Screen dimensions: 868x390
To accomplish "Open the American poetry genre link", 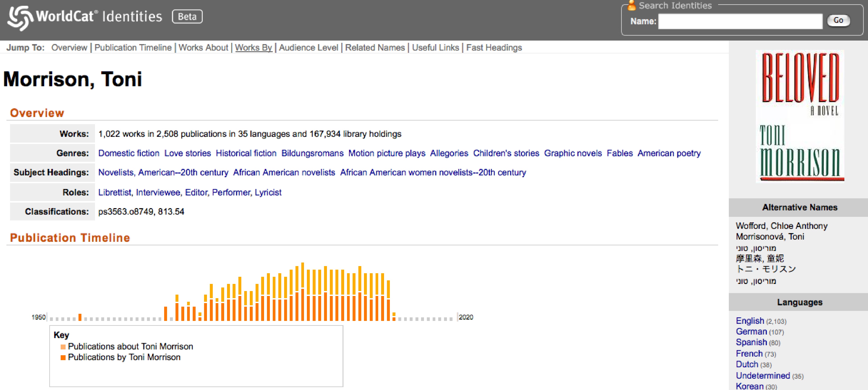I will pyautogui.click(x=669, y=153).
